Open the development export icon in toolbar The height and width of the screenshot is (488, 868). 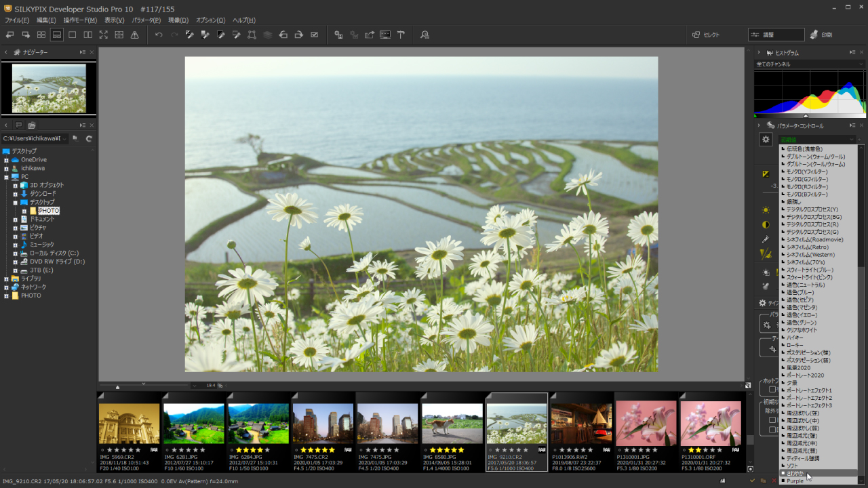(370, 35)
